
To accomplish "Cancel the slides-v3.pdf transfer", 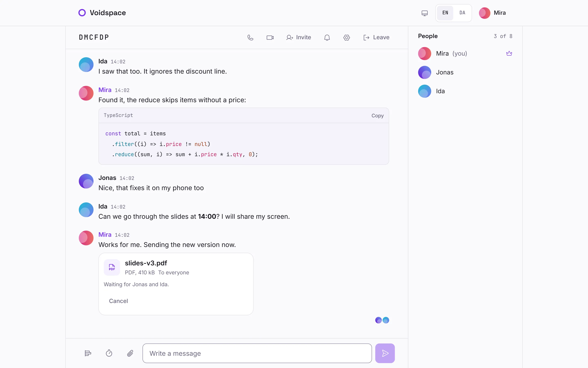I will click(x=118, y=301).
